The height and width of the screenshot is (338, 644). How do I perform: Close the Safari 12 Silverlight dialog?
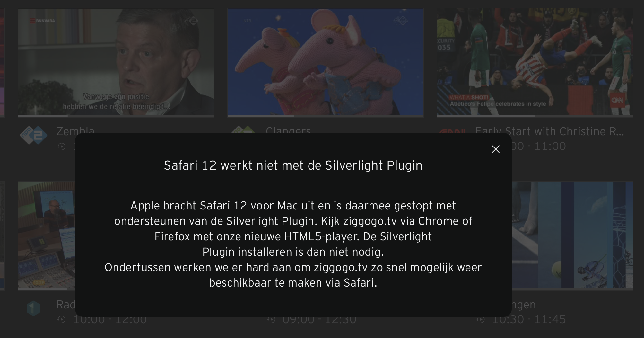click(x=495, y=149)
